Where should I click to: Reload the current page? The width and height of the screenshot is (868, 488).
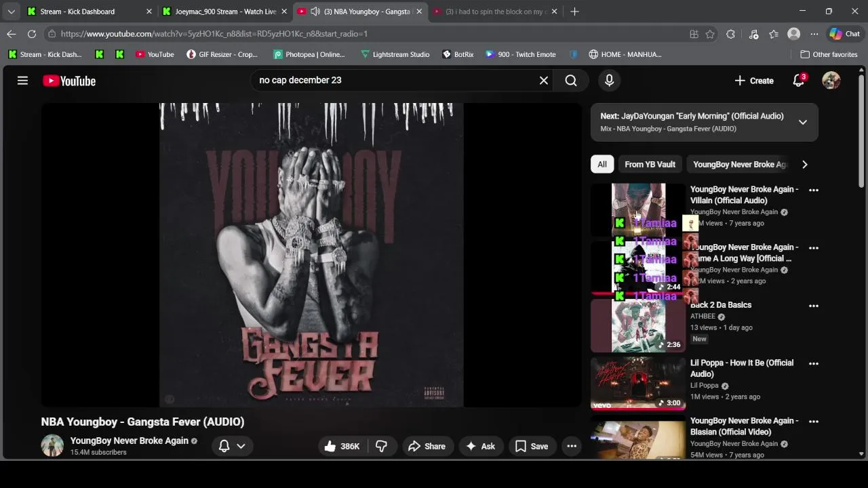pyautogui.click(x=32, y=34)
